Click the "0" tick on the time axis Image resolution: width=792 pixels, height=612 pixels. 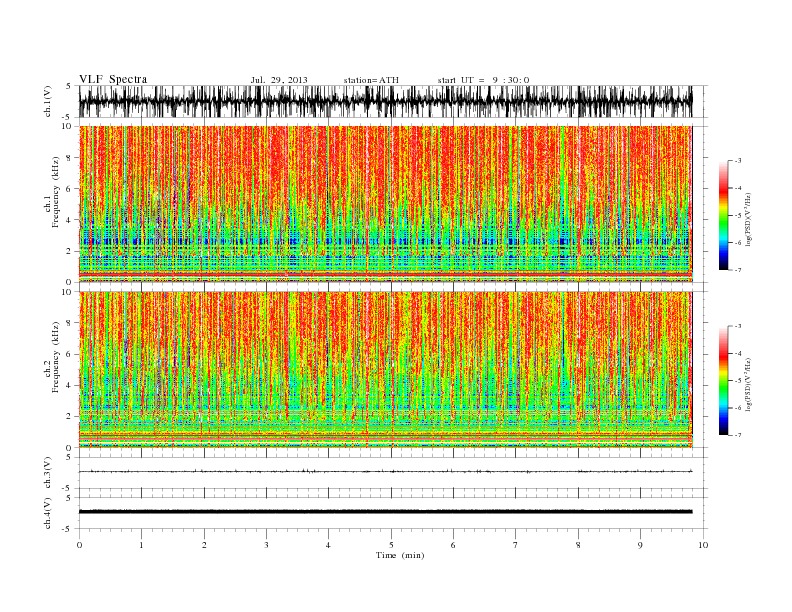(79, 545)
